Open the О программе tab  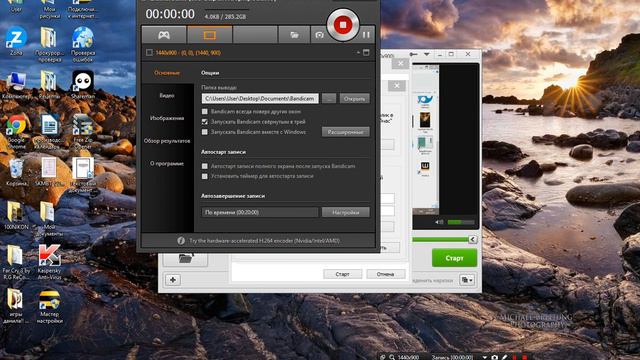[x=167, y=163]
